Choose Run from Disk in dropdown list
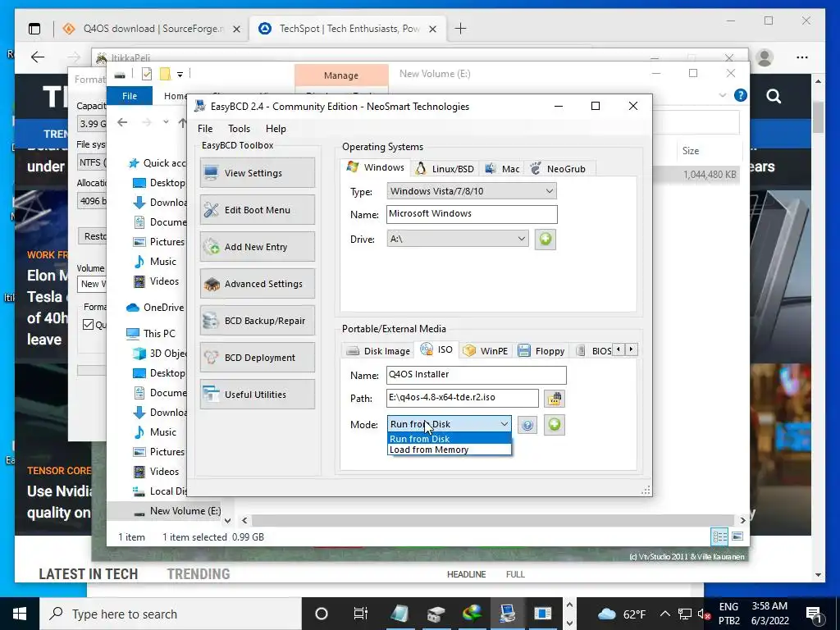Screen dimensions: 840x630 tap(450, 439)
